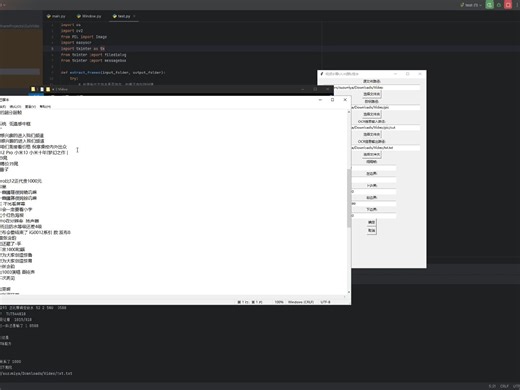520x390 pixels.
Task: Click the Notepad line starting '12 Pro 小米10'
Action: click(x=34, y=152)
